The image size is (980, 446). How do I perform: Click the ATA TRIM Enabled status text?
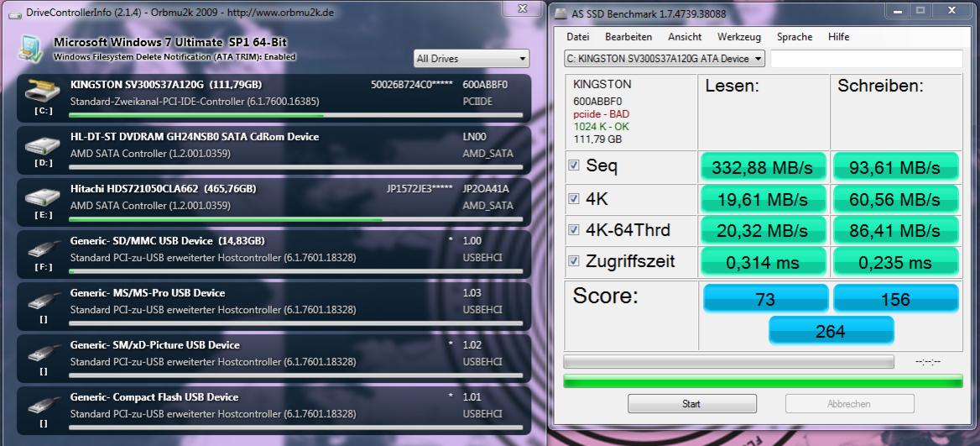(175, 57)
